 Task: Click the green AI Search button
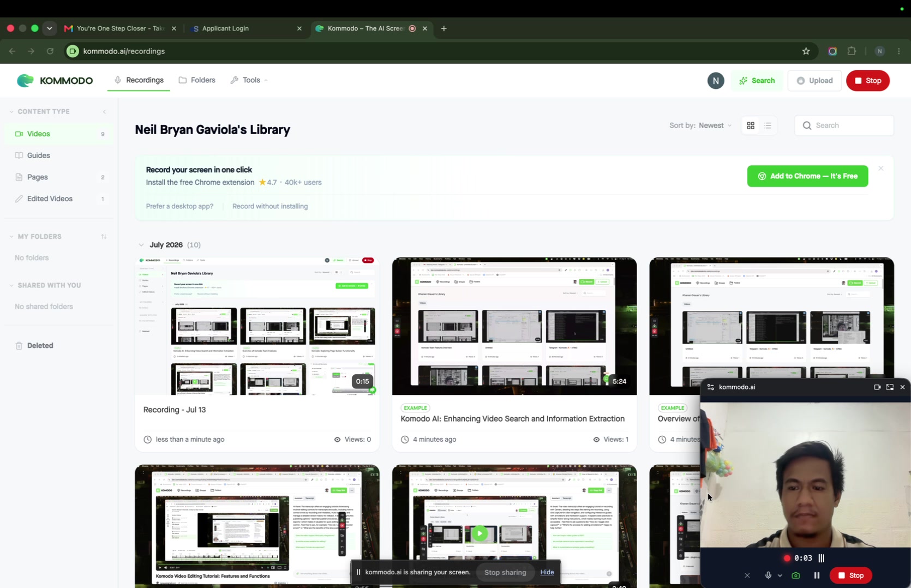coord(757,81)
